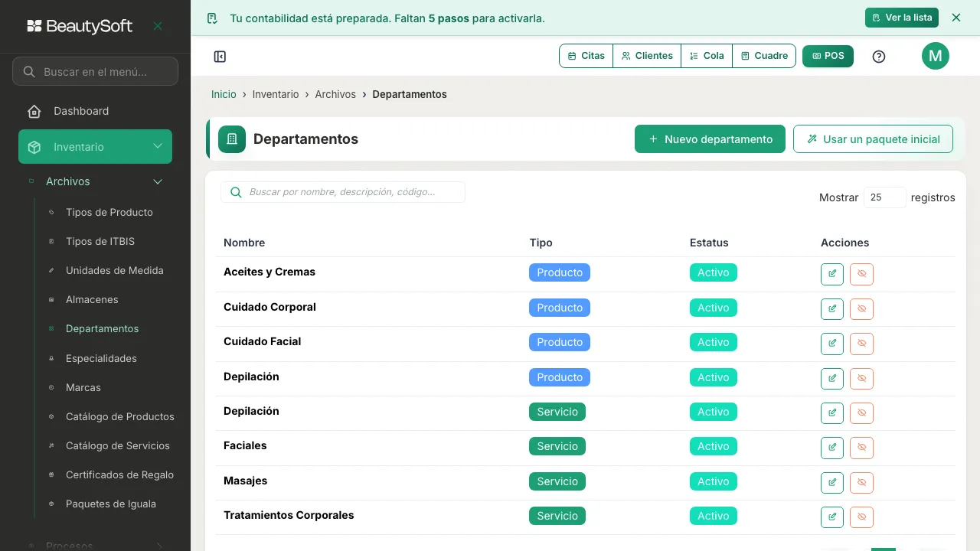Click Usar un paquete inicial
The height and width of the screenshot is (551, 980).
[x=873, y=139]
